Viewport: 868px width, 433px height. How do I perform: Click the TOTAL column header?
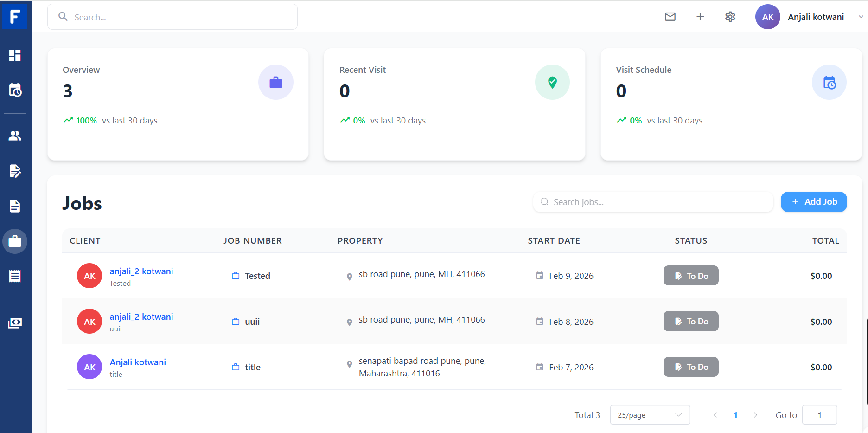825,241
